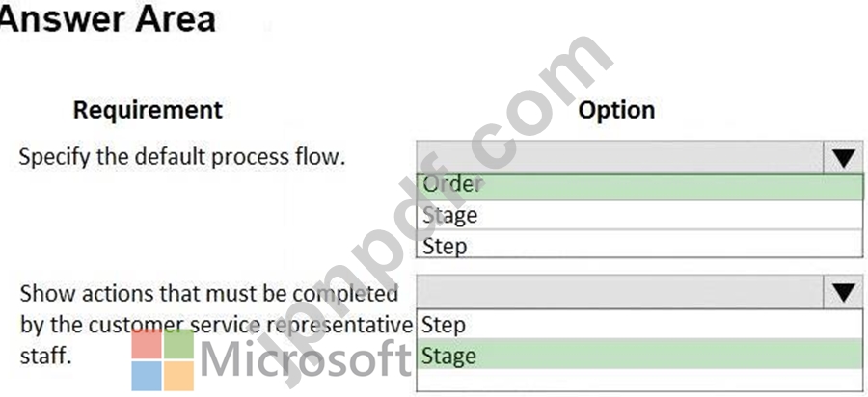Screen dimensions: 868x397
Task: Click the 'Specify the default process flow' text
Action: 182,157
